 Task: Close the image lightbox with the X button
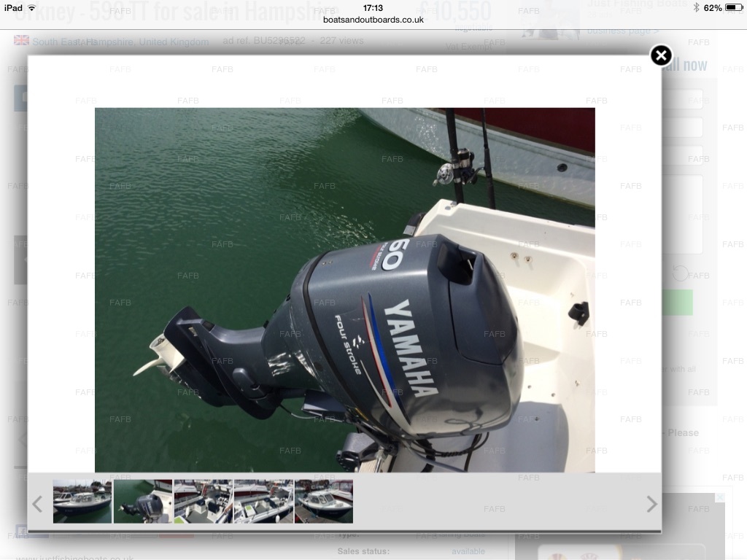tap(661, 55)
